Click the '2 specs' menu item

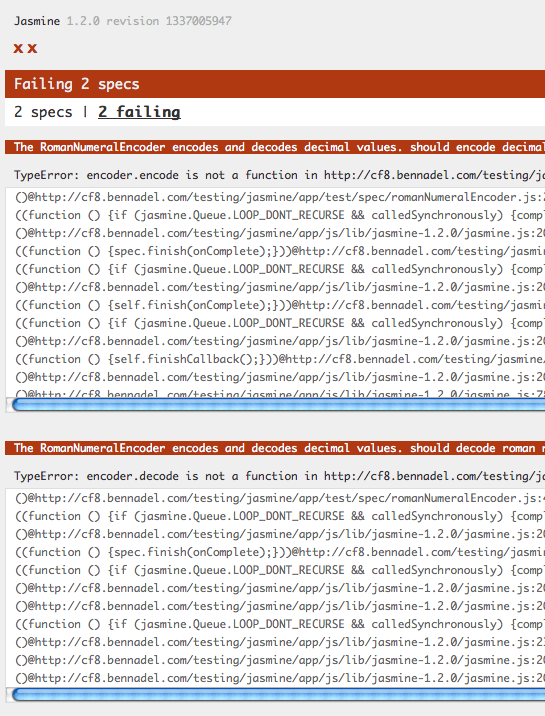[x=43, y=112]
